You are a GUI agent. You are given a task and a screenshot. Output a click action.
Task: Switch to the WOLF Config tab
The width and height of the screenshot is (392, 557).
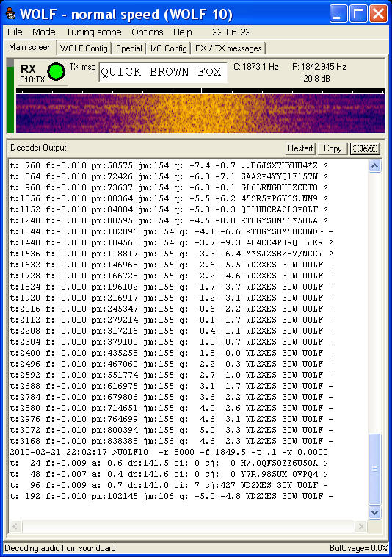(x=84, y=48)
